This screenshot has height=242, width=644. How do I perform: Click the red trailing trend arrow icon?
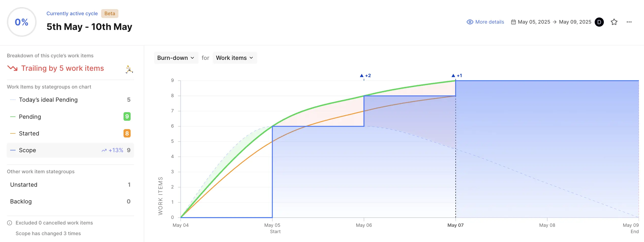pos(12,68)
